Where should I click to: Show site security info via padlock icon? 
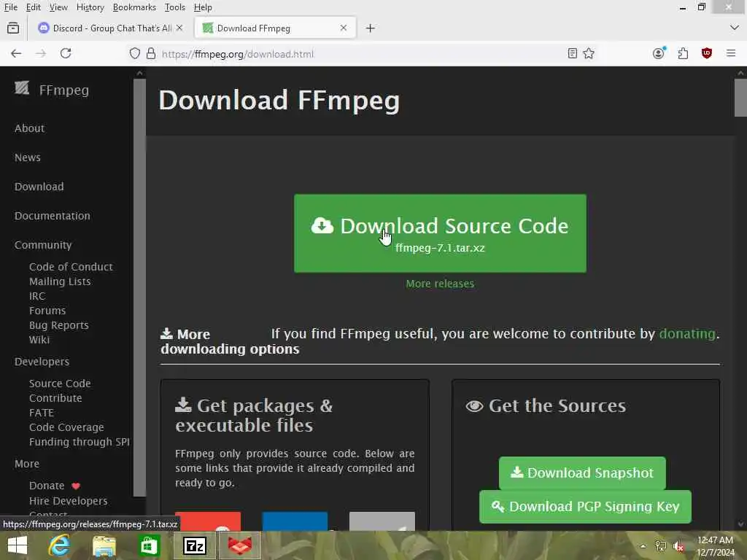(151, 53)
